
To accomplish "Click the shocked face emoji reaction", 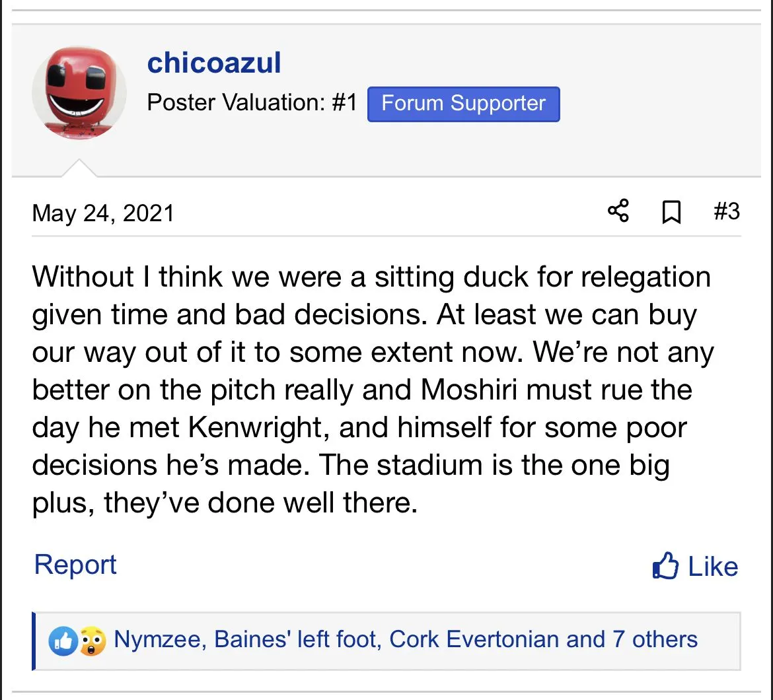I will pyautogui.click(x=92, y=641).
